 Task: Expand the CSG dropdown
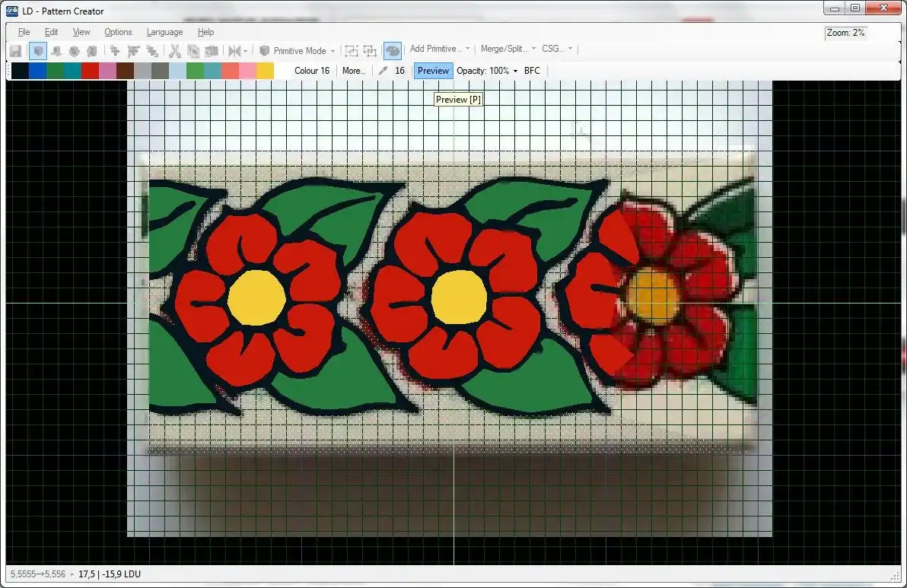tap(571, 49)
